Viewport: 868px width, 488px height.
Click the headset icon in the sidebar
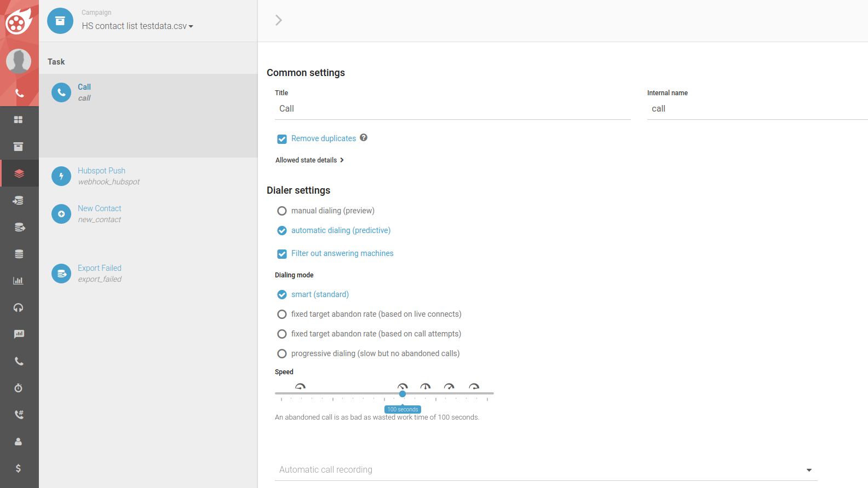[18, 307]
